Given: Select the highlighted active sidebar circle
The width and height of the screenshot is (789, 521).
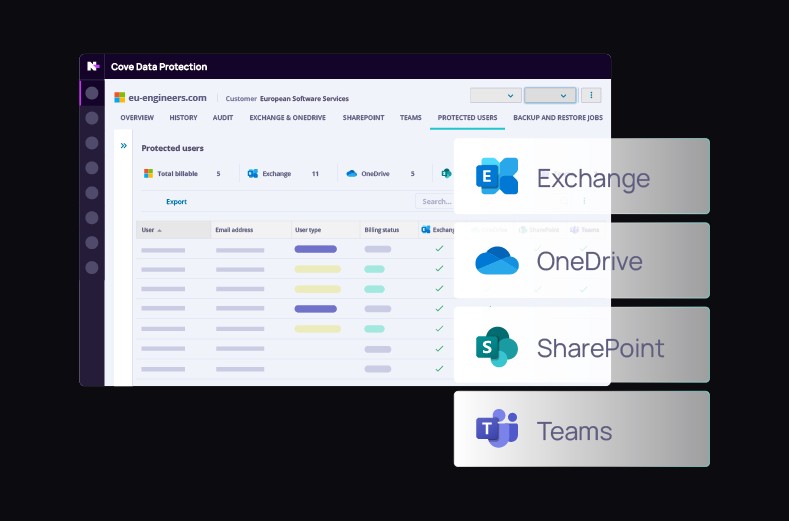Looking at the screenshot, I should point(92,93).
